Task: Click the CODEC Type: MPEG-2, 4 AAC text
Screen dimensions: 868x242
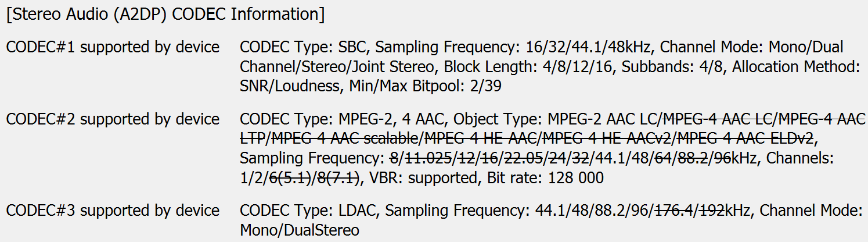Action: pos(343,120)
